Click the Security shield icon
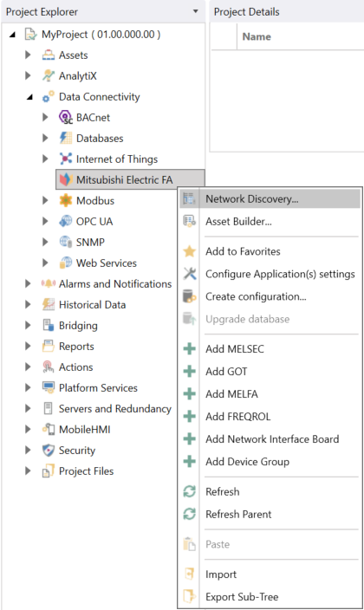 (49, 450)
